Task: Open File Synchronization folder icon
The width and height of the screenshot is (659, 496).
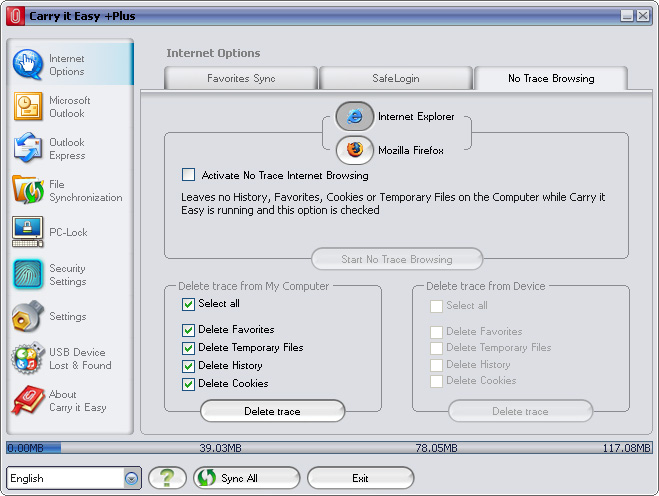Action: pyautogui.click(x=28, y=190)
